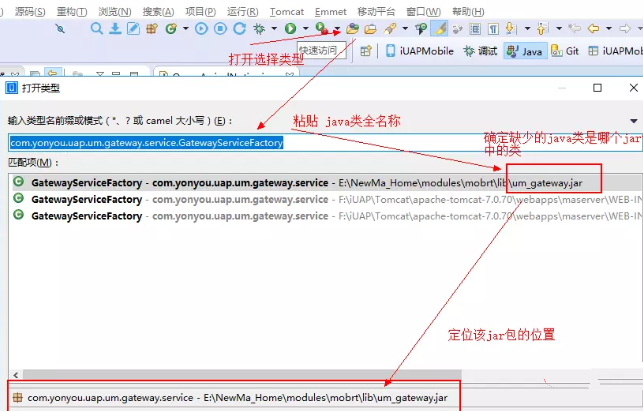Switch to the 调试 debug perspective
Image resolution: width=643 pixels, height=411 pixels.
[480, 51]
